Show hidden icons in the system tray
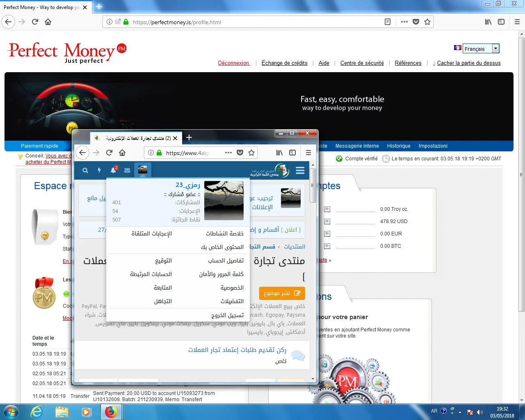 tap(460, 412)
